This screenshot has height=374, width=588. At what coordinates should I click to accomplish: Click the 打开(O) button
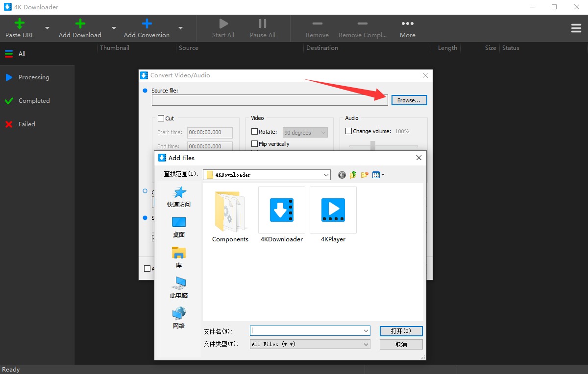(x=401, y=331)
